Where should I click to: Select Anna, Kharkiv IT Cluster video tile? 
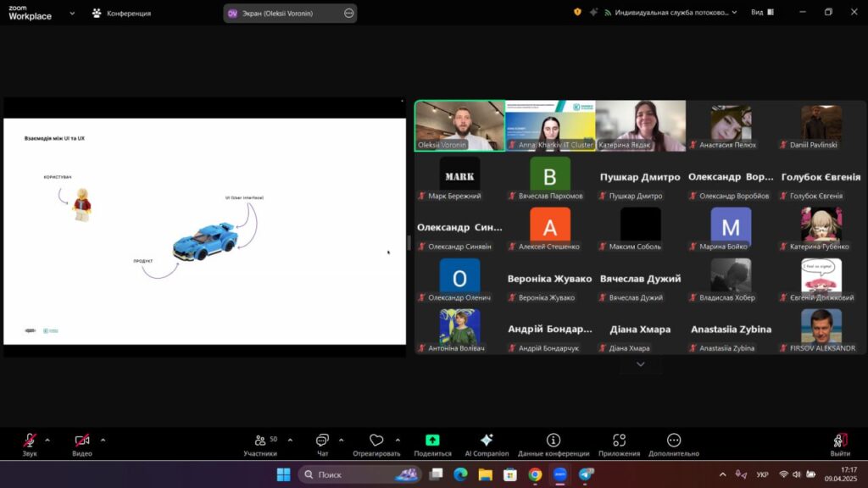tap(550, 125)
